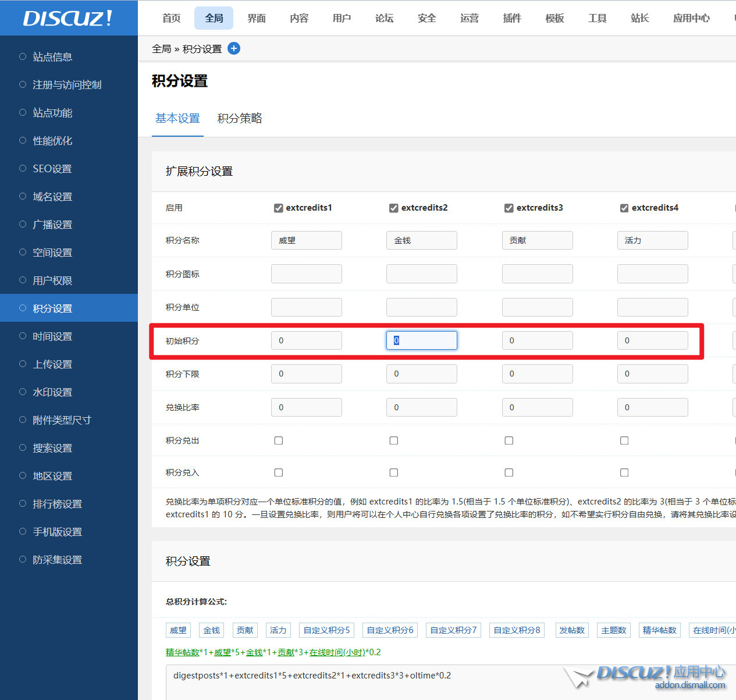The image size is (736, 700).
Task: Click the 金钱 name input field
Action: pos(421,240)
